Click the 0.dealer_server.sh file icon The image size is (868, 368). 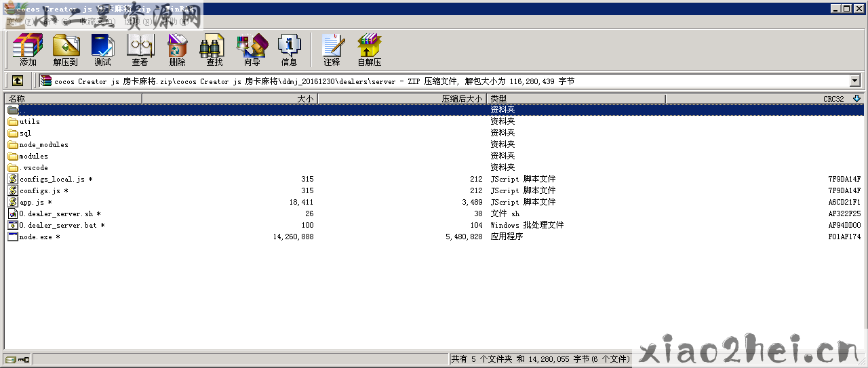[x=13, y=213]
